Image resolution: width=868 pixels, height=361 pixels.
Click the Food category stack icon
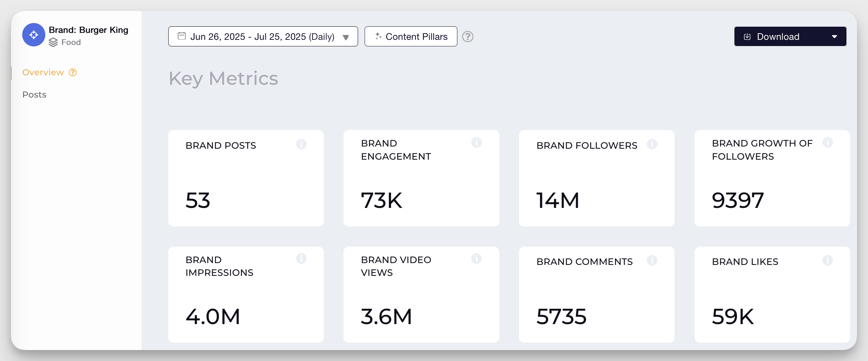click(x=53, y=42)
